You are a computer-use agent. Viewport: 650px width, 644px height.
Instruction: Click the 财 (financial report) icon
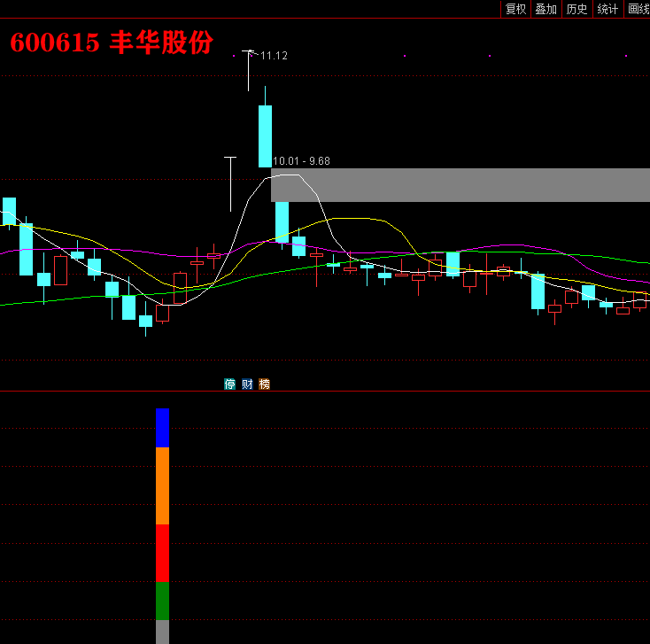247,384
